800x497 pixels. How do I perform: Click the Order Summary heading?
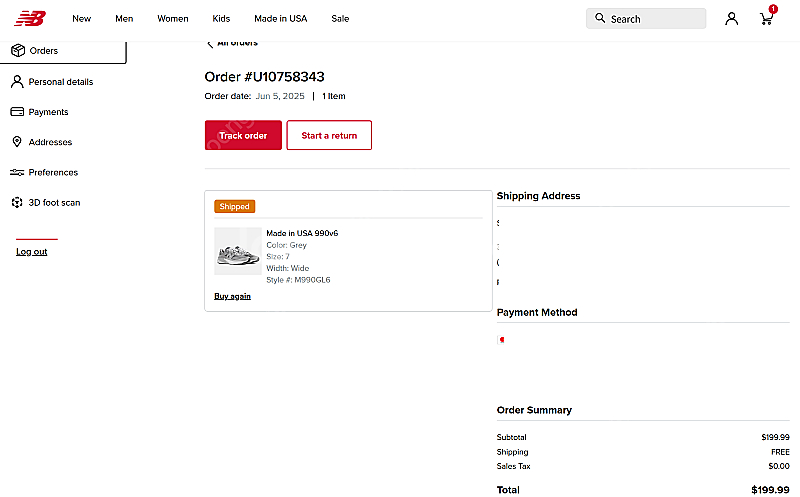(534, 410)
